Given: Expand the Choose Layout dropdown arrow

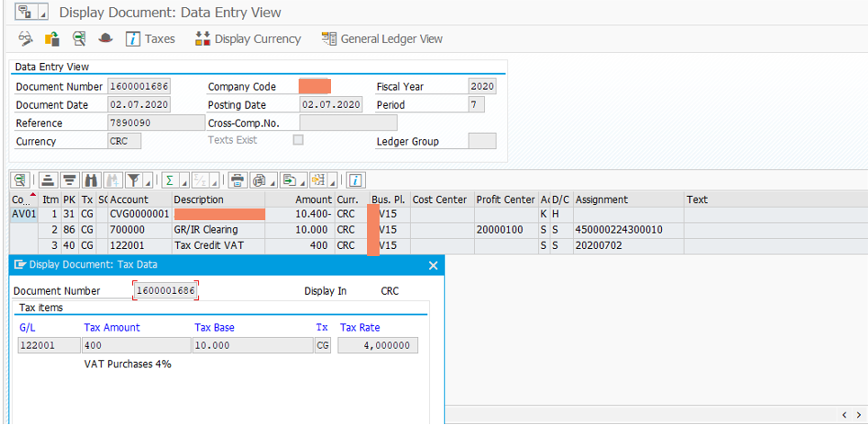Looking at the screenshot, I should pyautogui.click(x=332, y=181).
